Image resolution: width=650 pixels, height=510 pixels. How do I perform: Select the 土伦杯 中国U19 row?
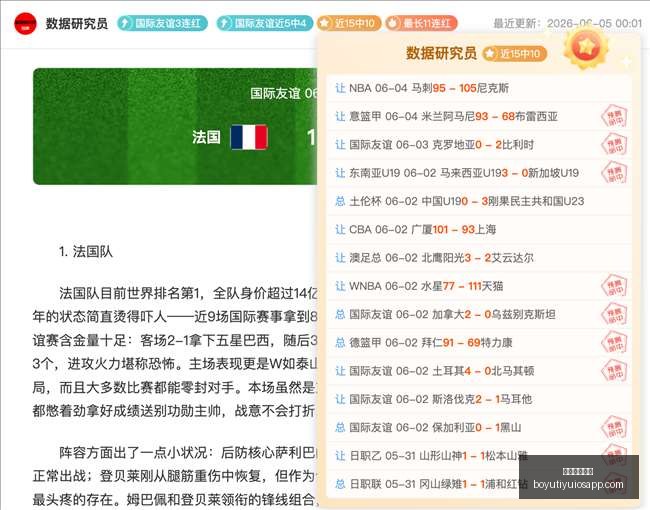[479, 201]
